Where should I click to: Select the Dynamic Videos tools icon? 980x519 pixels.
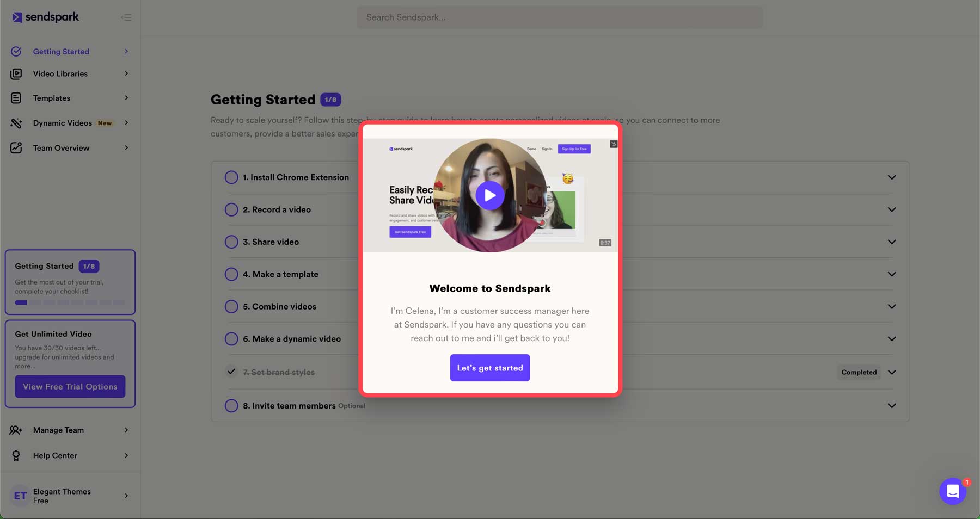[16, 123]
